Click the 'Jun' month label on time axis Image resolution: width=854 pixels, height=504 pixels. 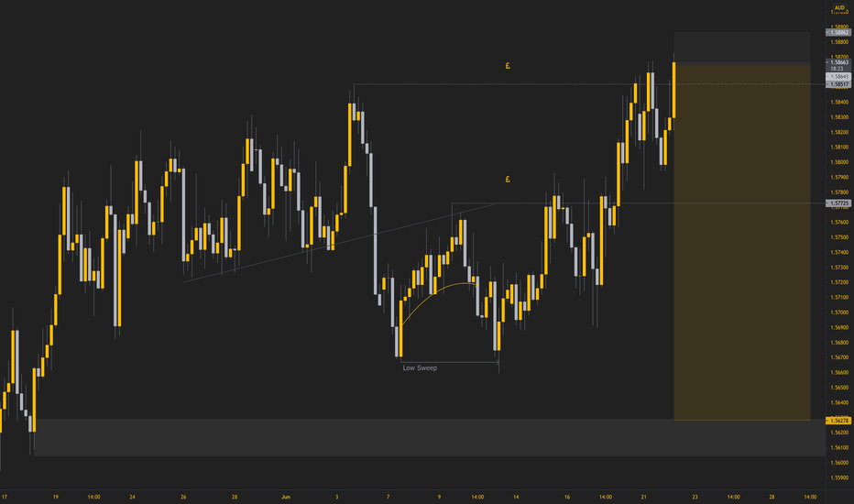coord(286,497)
